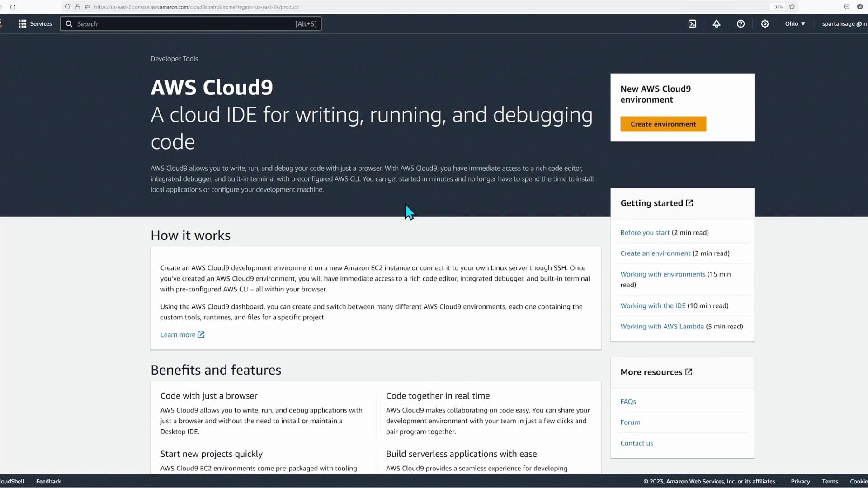Bookmark page with the star icon
The width and height of the screenshot is (868, 488).
(792, 7)
